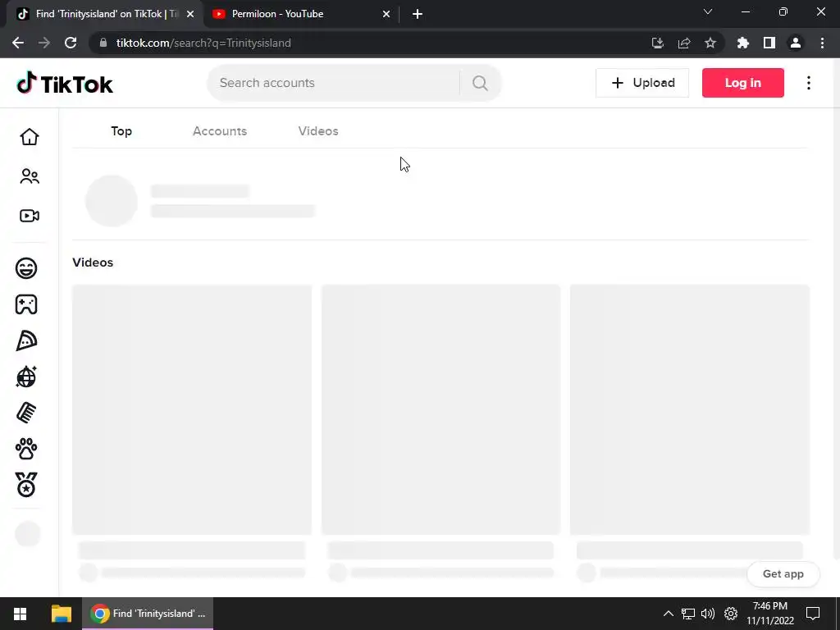This screenshot has height=630, width=840.
Task: Switch to the Top results tab
Action: tap(121, 130)
